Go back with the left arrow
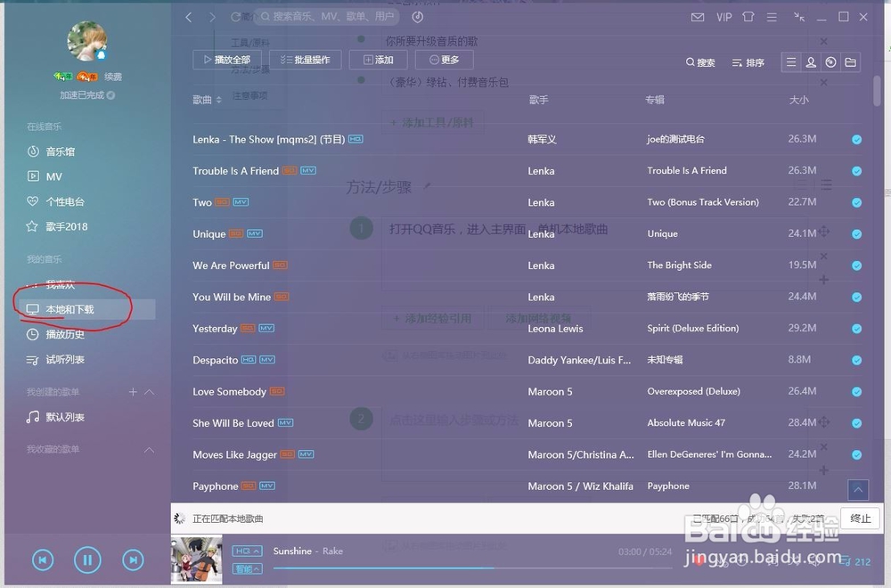891x588 pixels. (189, 17)
